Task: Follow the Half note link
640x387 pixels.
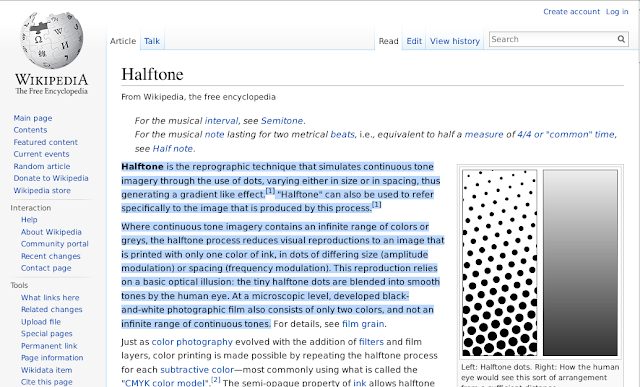Action: [173, 149]
